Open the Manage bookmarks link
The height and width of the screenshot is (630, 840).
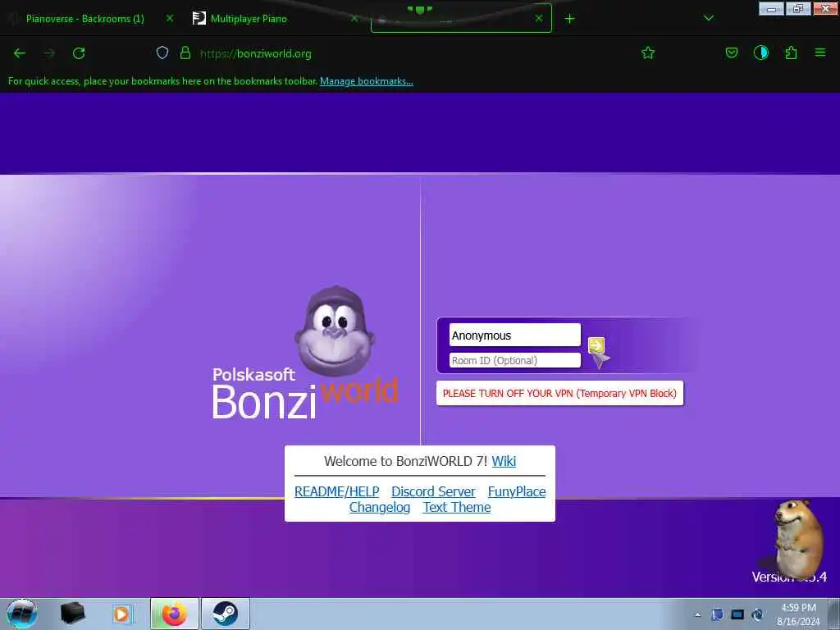[367, 81]
